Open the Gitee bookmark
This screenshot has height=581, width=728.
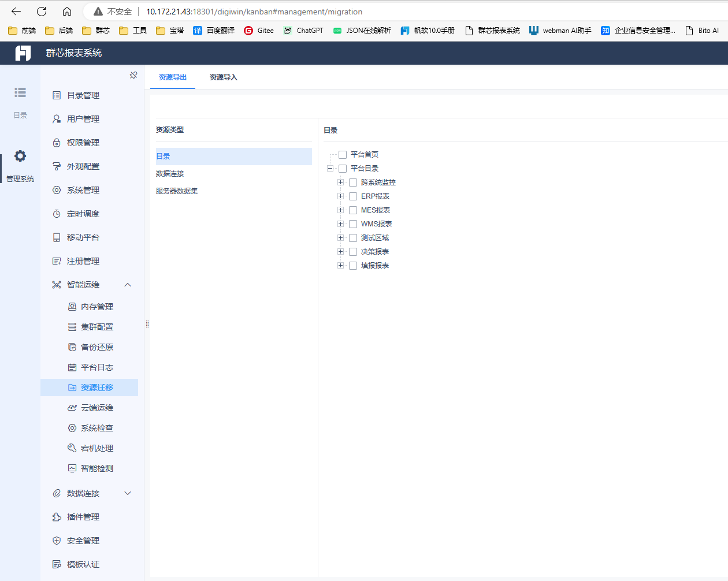[259, 31]
